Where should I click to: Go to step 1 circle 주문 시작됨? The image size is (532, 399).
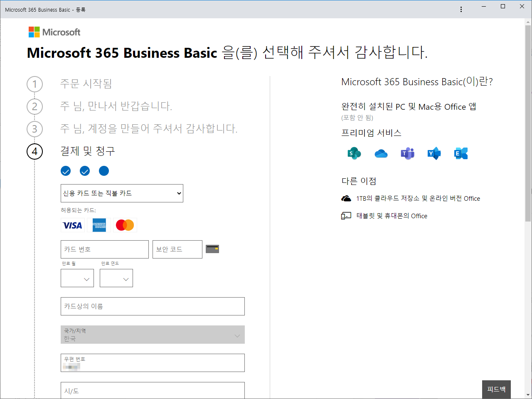pos(35,84)
